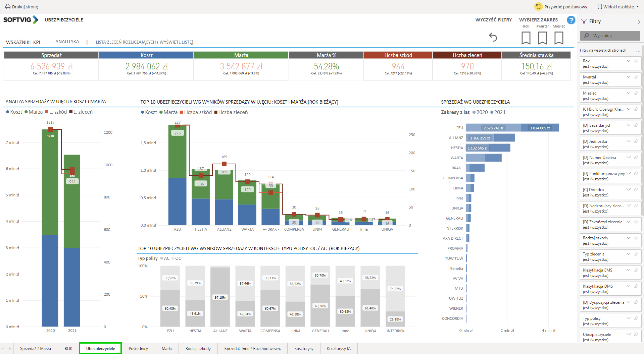Image resolution: width=644 pixels, height=354 pixels.
Task: Click the undo arrow below WYCZYŚĆ FILTRY
Action: [493, 37]
